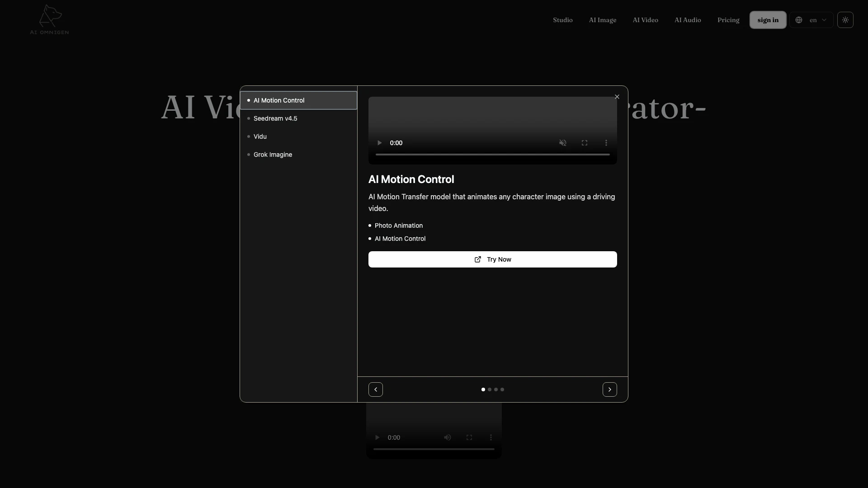Go to the previous slide with the left chevron

point(375,389)
